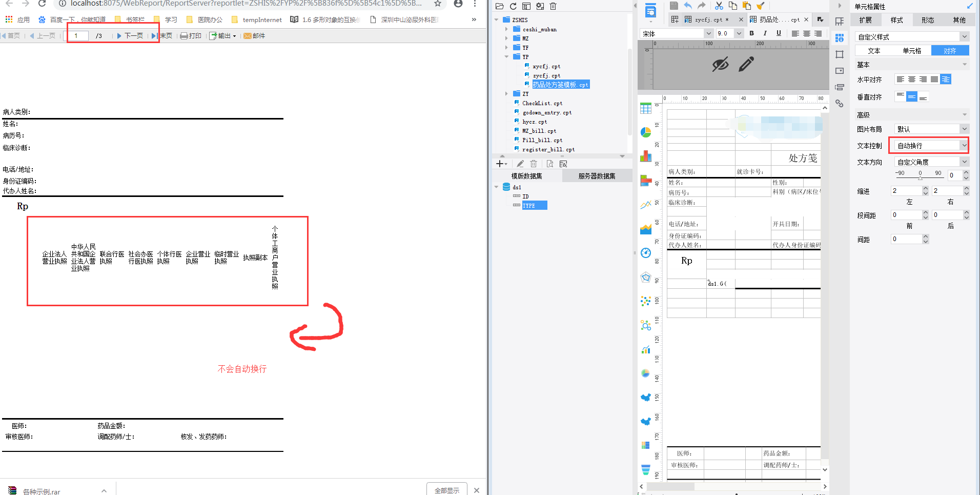The image size is (980, 495).
Task: Toggle Bold formatting
Action: tap(751, 33)
